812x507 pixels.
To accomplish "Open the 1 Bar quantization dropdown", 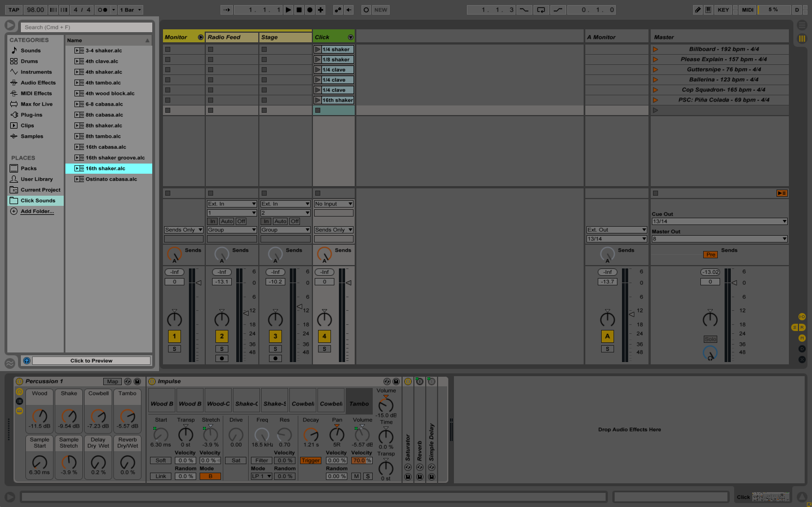I will [130, 10].
